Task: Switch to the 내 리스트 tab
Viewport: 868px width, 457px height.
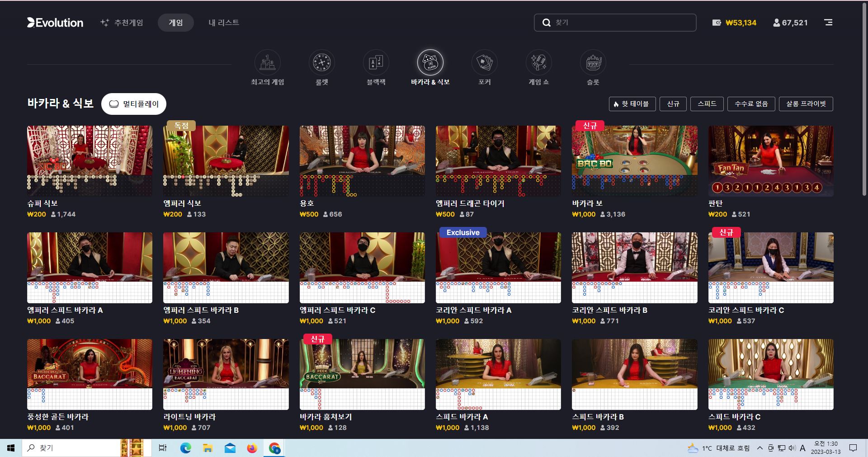Action: pos(224,23)
